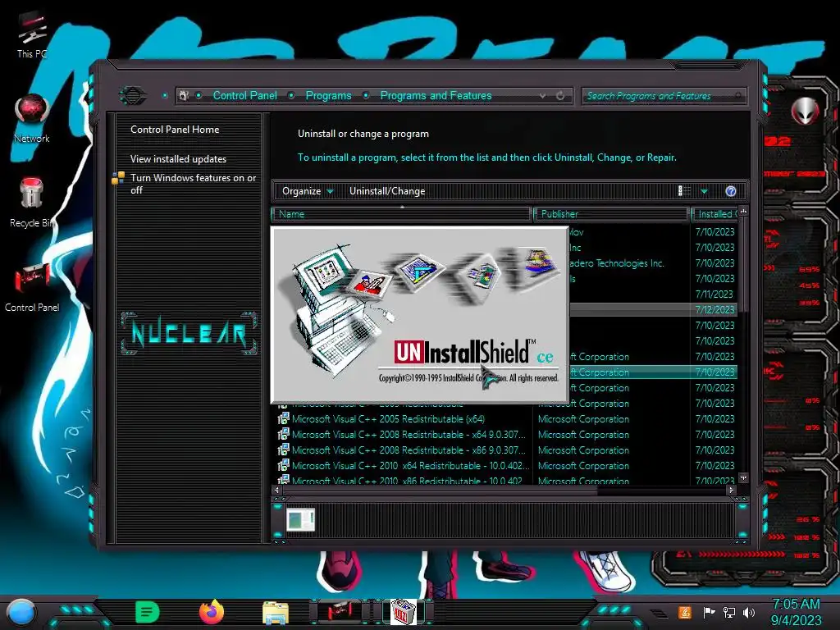This screenshot has height=630, width=840.
Task: Expand address bar history dropdown chevron
Action: coord(543,96)
